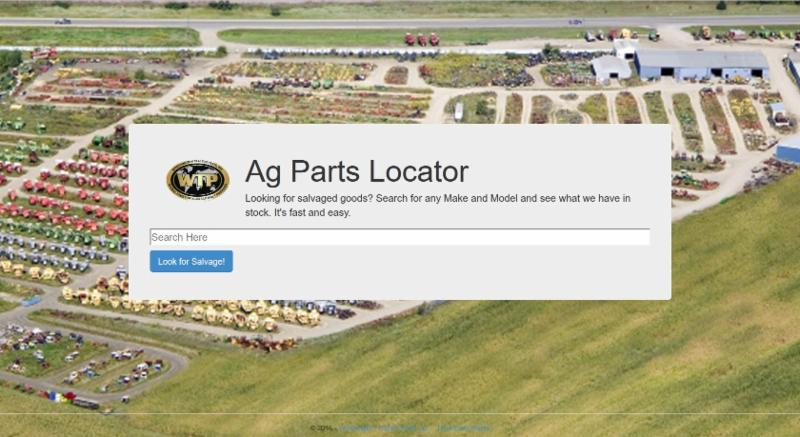
Task: Open the second blue footer link
Action: [x=464, y=428]
